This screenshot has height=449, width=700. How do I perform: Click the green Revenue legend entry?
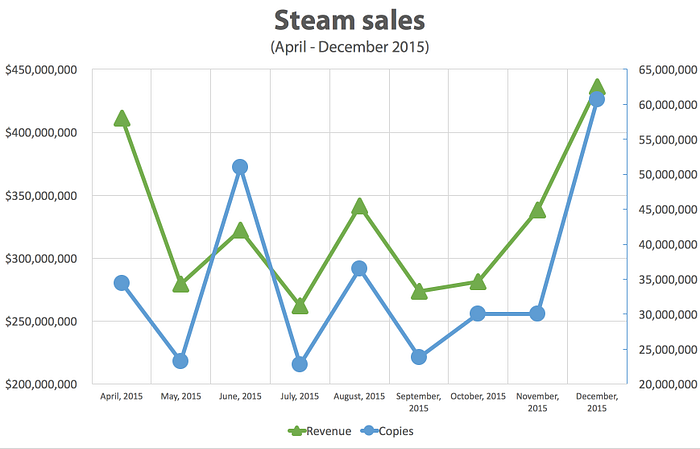click(320, 431)
